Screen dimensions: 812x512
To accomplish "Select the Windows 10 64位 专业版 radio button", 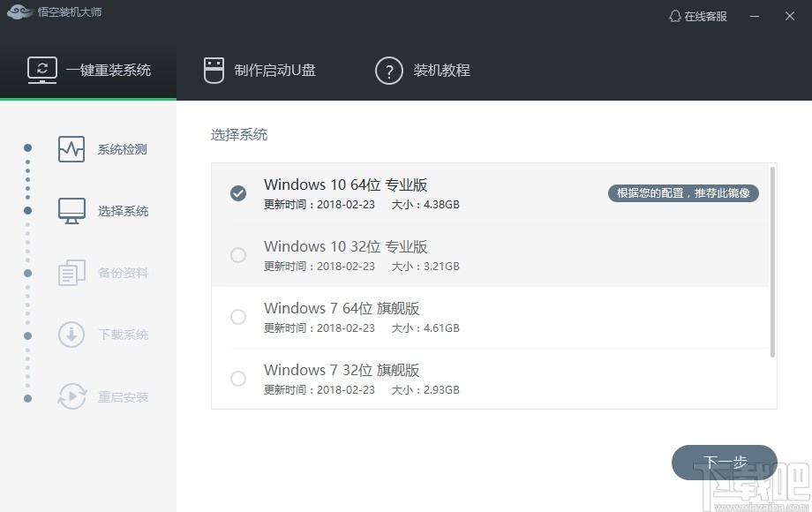I will tap(238, 193).
